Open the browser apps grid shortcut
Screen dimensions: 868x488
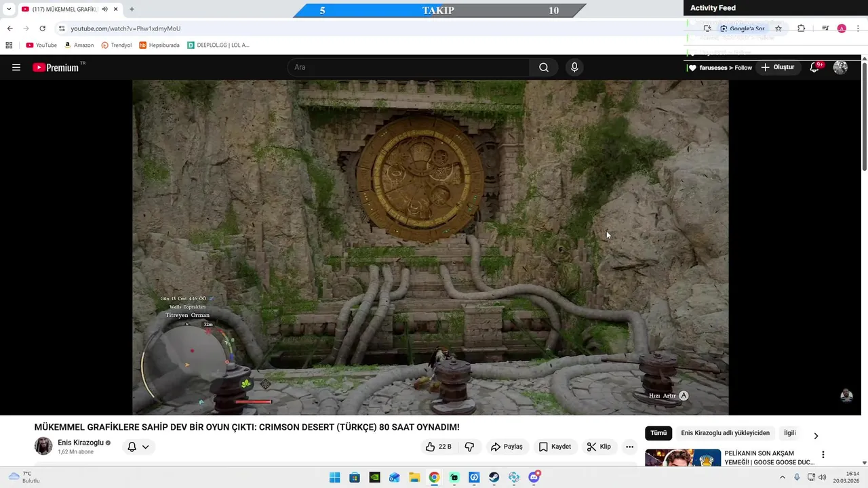(9, 45)
